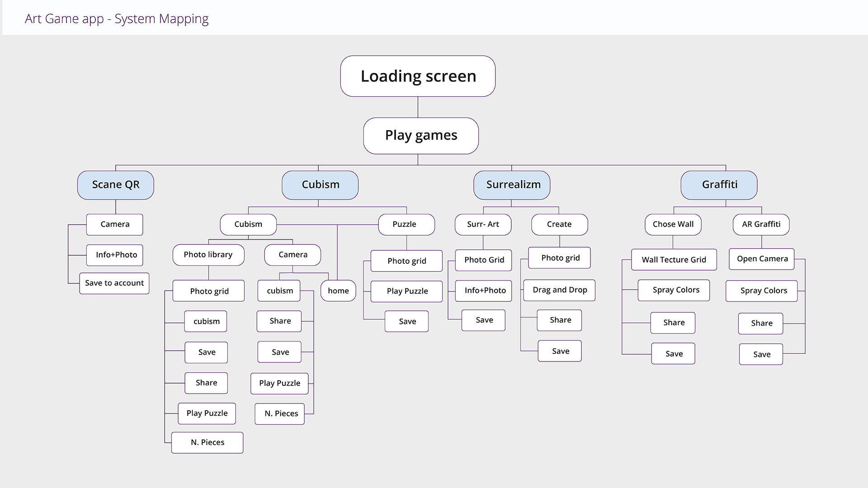Click Info+Photo under Surr- Art
This screenshot has width=868, height=488.
483,291
